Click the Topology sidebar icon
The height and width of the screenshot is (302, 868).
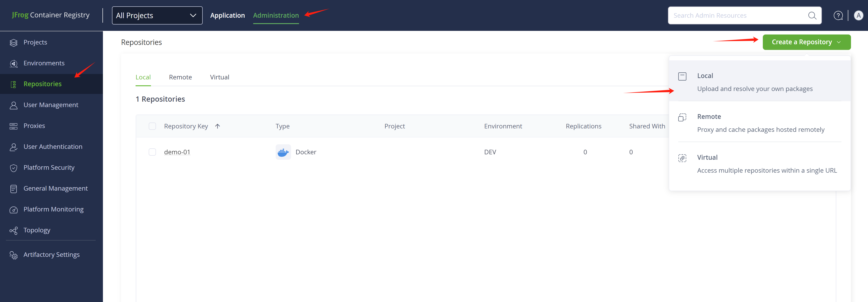pos(13,231)
